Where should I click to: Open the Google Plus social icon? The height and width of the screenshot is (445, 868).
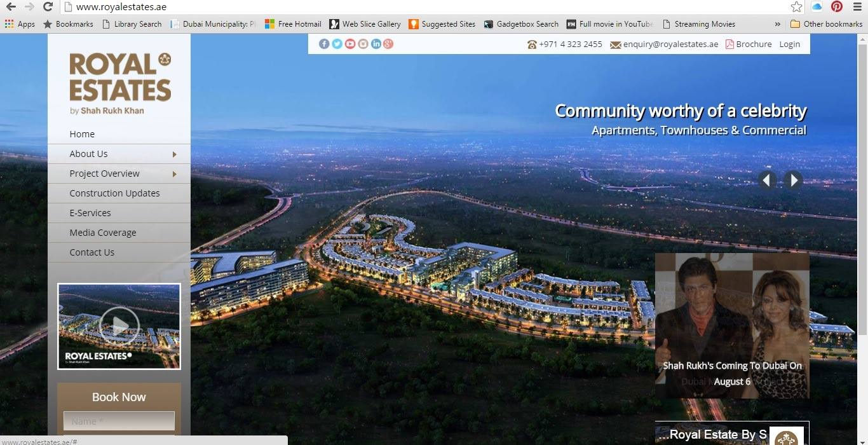coord(388,44)
